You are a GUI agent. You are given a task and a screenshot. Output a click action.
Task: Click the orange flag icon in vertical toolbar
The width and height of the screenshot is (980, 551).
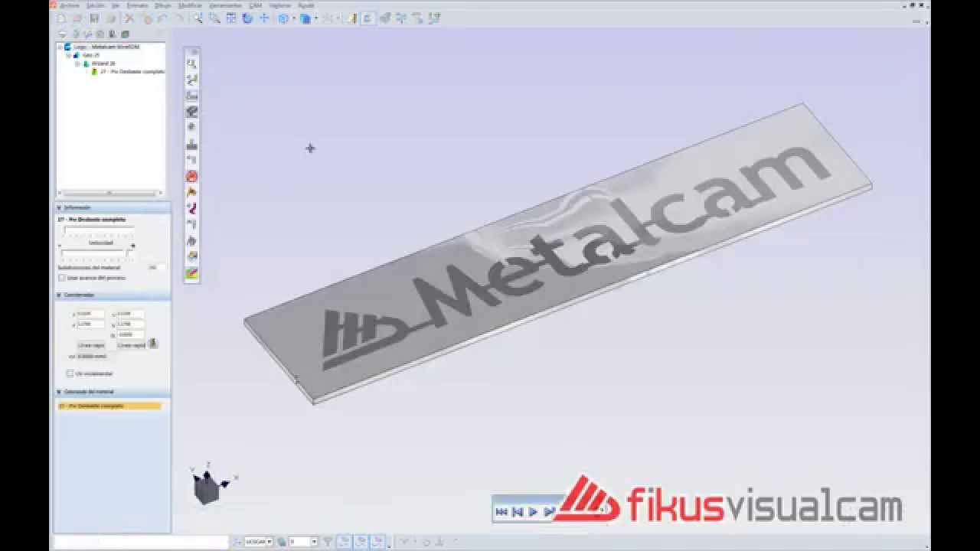tap(192, 192)
